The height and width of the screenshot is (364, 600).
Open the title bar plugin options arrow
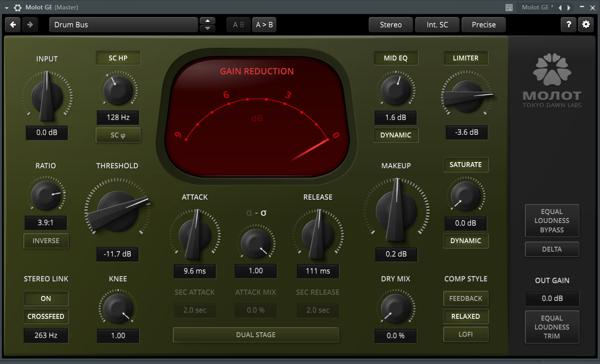click(x=6, y=8)
